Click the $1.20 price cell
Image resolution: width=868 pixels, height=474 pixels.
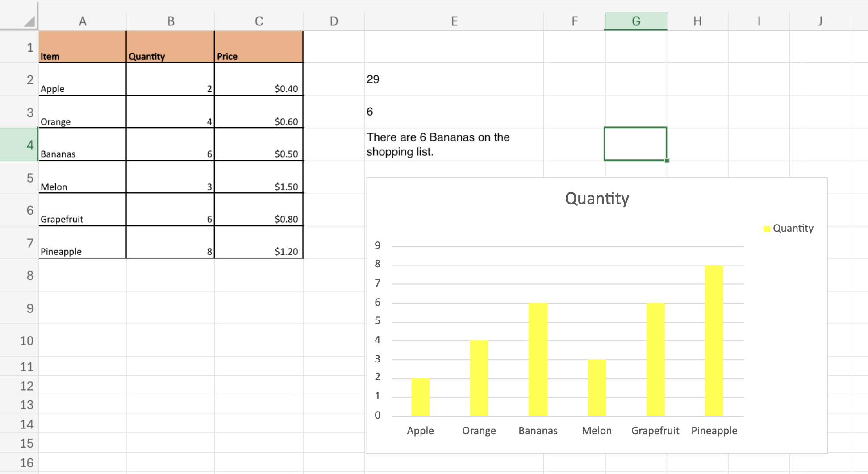(259, 242)
